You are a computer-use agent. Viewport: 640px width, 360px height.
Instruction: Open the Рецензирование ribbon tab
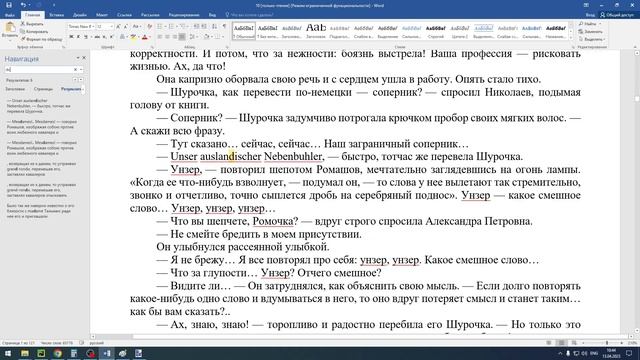tap(184, 15)
